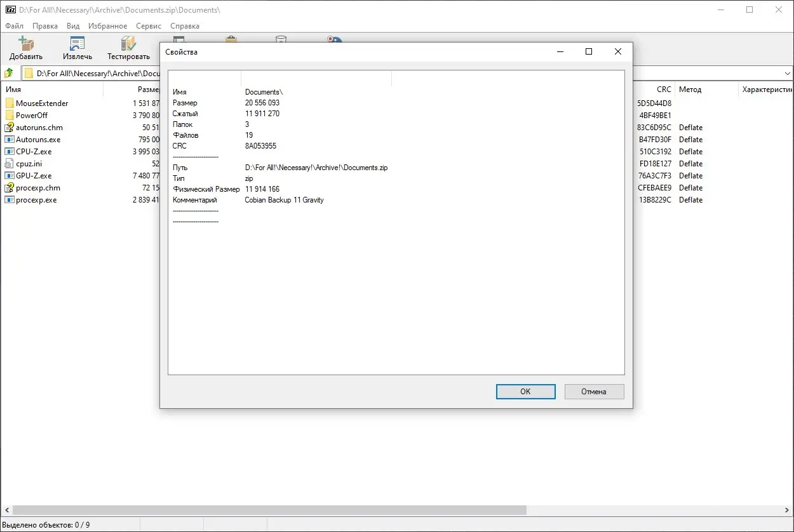Image resolution: width=794 pixels, height=532 pixels.
Task: Select the Размер value 20 556 093
Action: pos(262,103)
